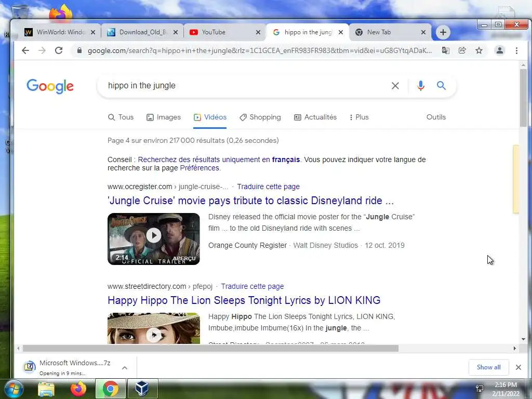The image size is (532, 399).
Task: Open the 'Jungle Cruise' movie result title
Action: click(x=250, y=201)
